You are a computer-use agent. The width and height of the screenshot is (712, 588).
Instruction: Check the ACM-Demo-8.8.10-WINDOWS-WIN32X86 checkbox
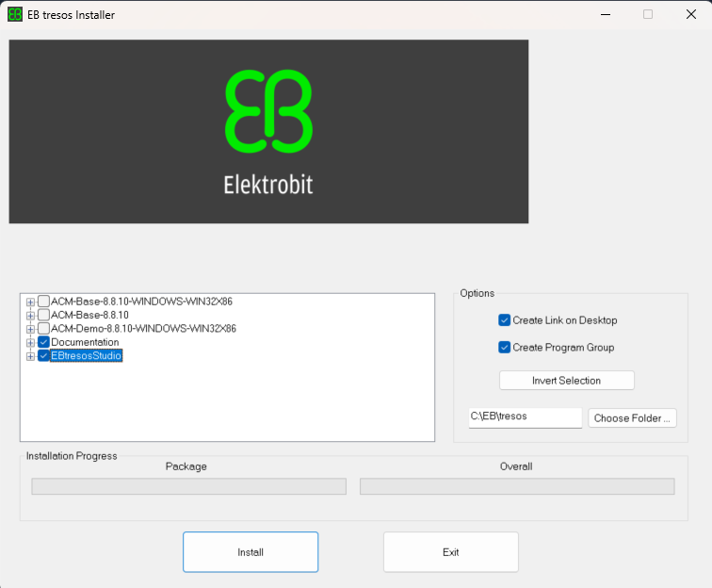(x=43, y=329)
